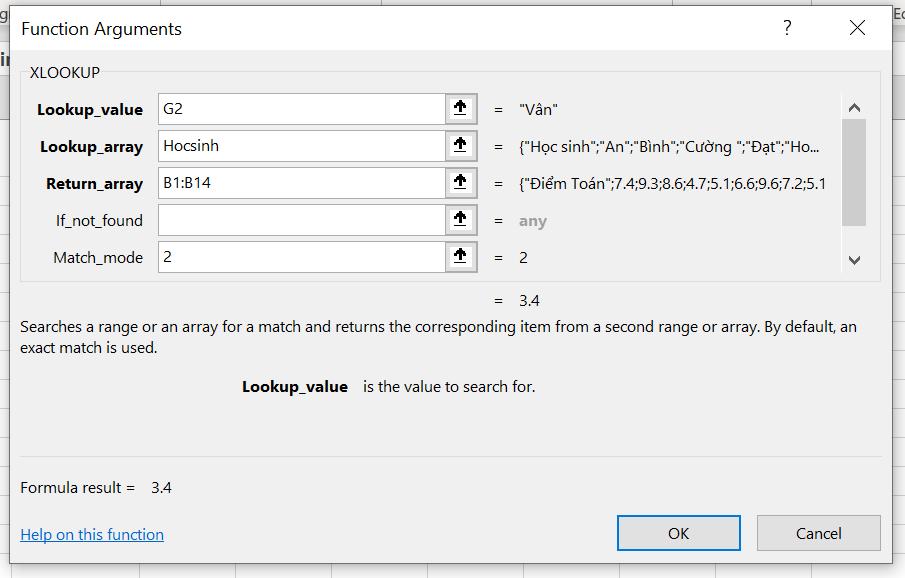The width and height of the screenshot is (905, 578).
Task: Click the Lookup_array range selector icon
Action: click(x=460, y=146)
